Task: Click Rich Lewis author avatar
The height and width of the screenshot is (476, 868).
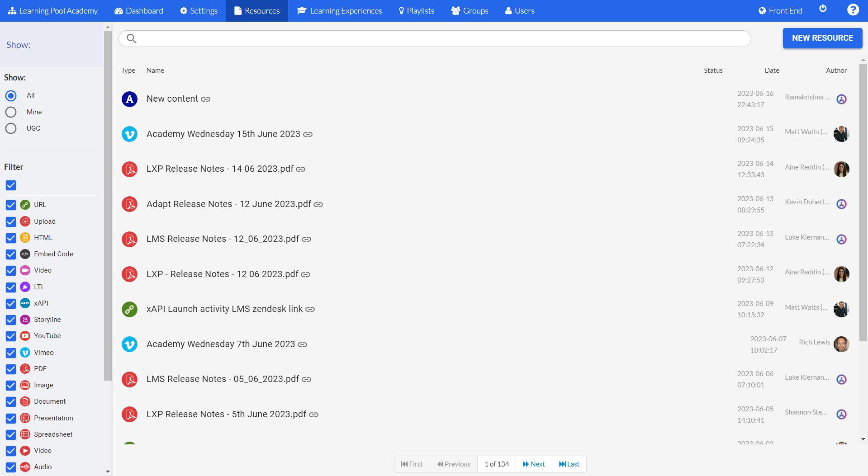Action: pyautogui.click(x=841, y=344)
